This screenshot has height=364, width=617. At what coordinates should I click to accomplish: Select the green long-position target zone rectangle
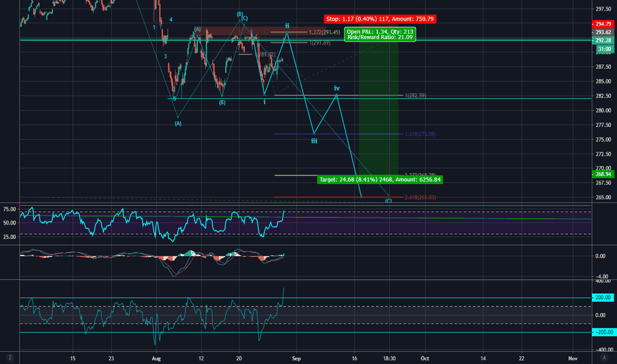click(379, 109)
